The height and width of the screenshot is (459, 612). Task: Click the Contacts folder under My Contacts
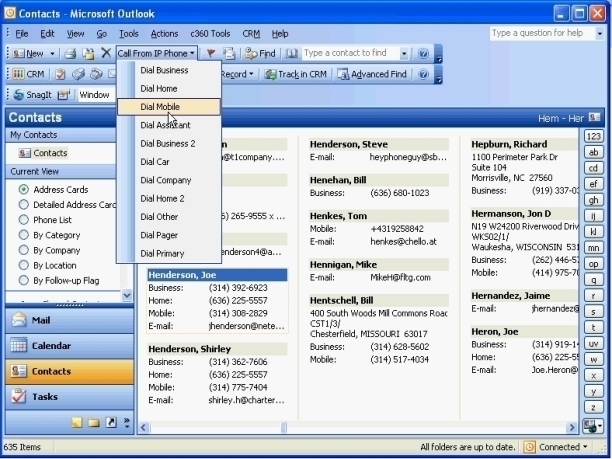click(43, 153)
